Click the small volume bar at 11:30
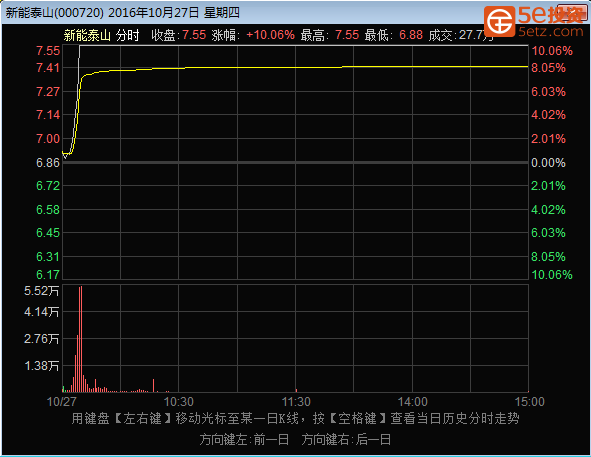Viewport: 591px width, 457px height. tap(296, 390)
